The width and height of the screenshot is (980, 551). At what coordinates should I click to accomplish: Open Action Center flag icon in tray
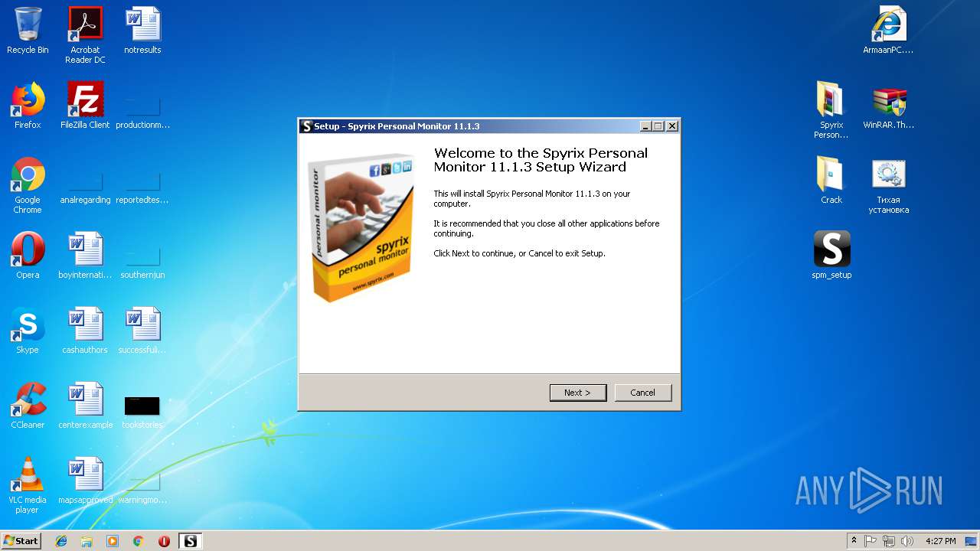pyautogui.click(x=871, y=541)
